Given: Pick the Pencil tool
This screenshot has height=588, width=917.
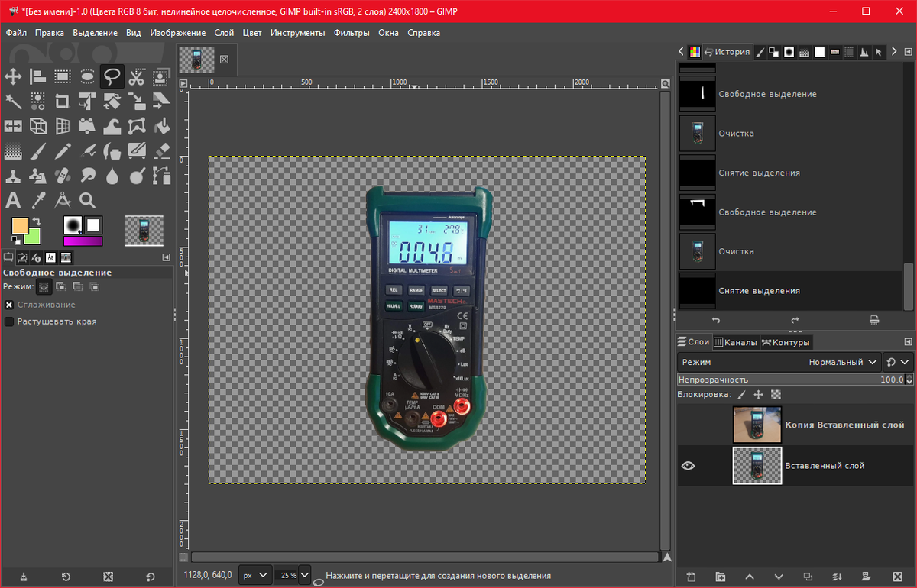Looking at the screenshot, I should point(63,151).
